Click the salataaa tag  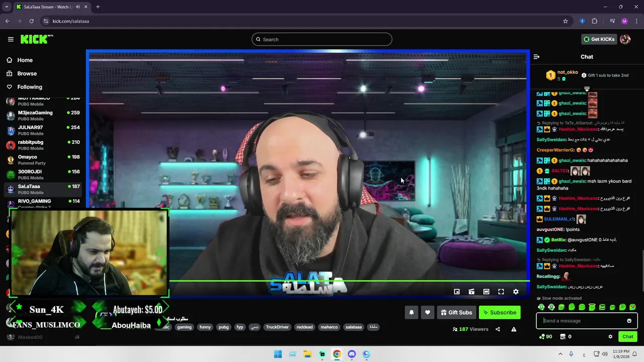coord(354,327)
